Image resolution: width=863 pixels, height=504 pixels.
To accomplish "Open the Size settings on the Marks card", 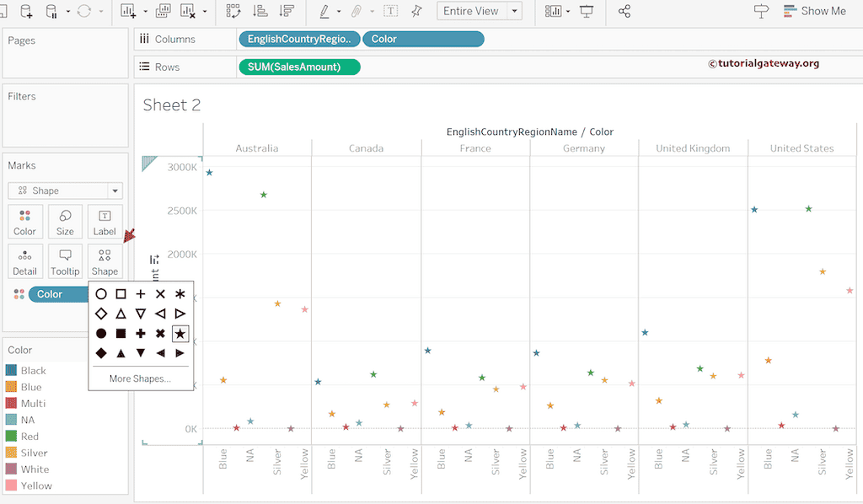I will point(65,221).
